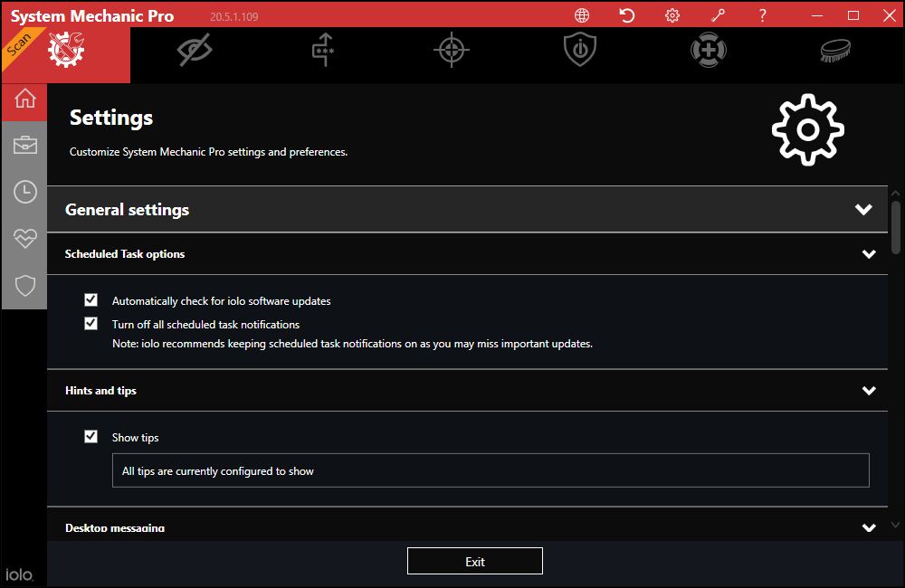Open the shield security sidebar icon
This screenshot has width=905, height=588.
[x=24, y=285]
